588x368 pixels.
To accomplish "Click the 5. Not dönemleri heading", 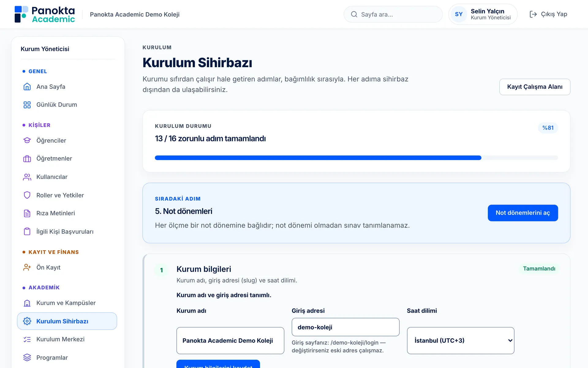I will click(183, 211).
